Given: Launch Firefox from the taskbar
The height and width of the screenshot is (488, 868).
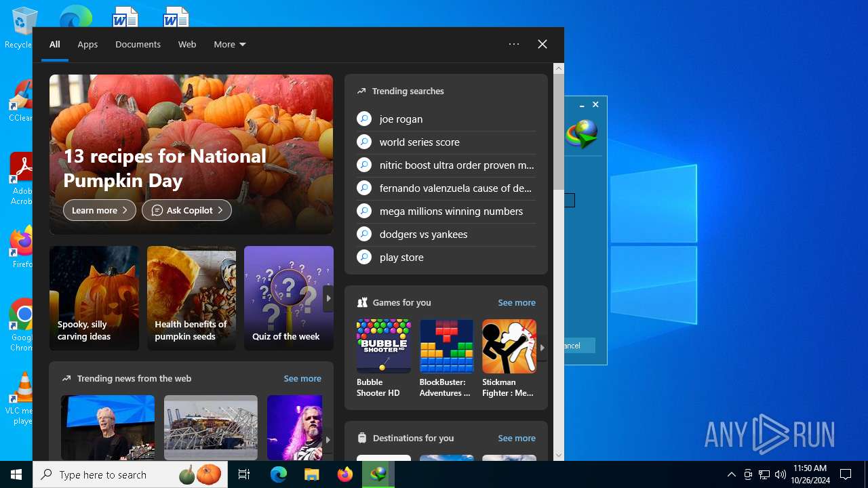Looking at the screenshot, I should [x=345, y=474].
